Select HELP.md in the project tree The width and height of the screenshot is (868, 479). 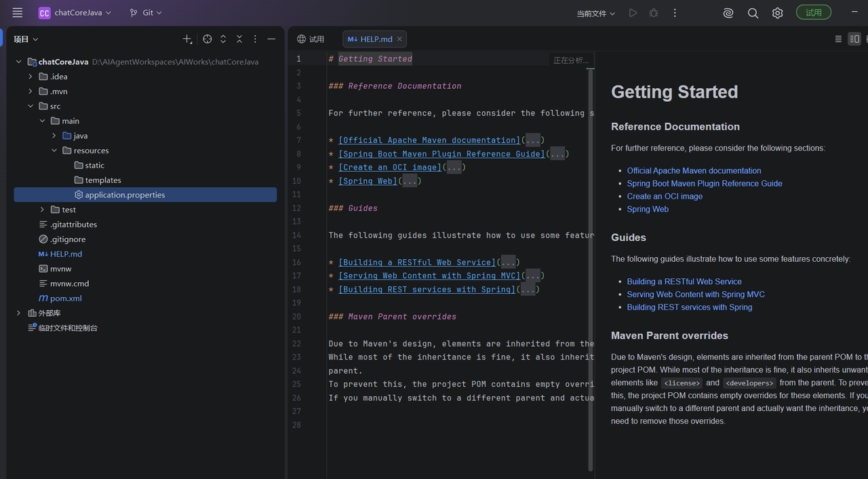60,254
